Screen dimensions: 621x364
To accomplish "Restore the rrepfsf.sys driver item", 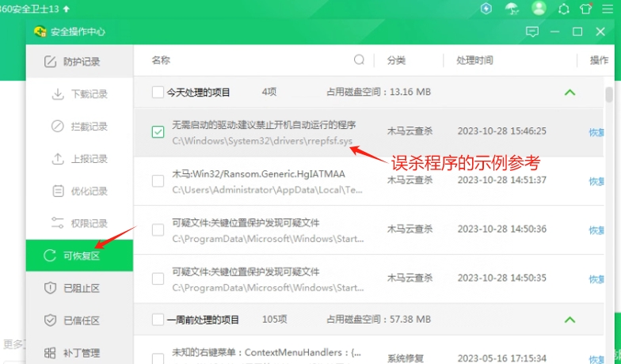I will tap(596, 133).
